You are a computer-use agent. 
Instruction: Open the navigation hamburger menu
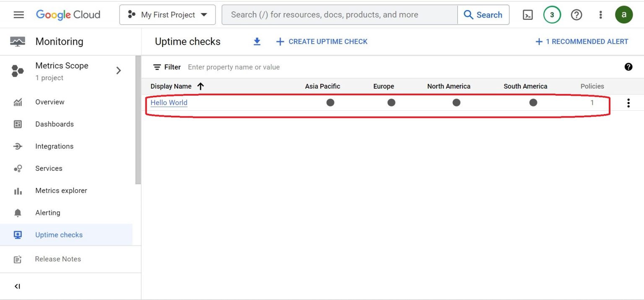(18, 14)
